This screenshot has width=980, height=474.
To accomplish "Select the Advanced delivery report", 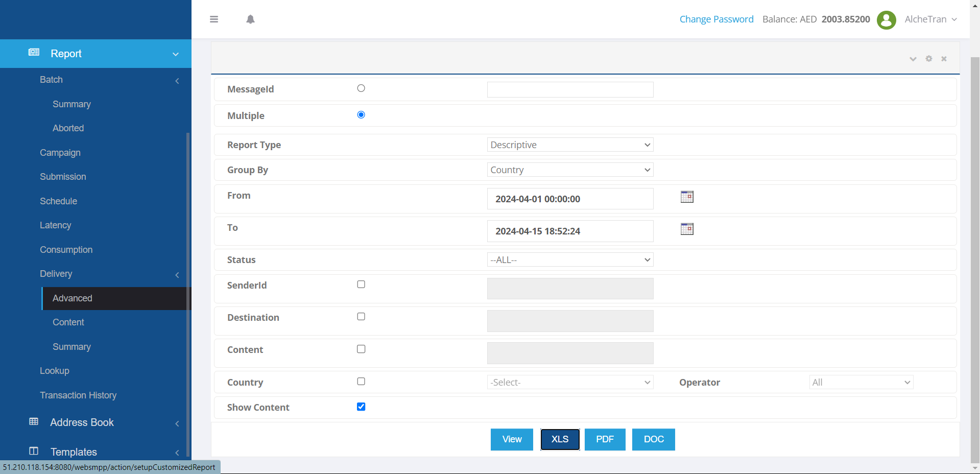I will coord(116,298).
